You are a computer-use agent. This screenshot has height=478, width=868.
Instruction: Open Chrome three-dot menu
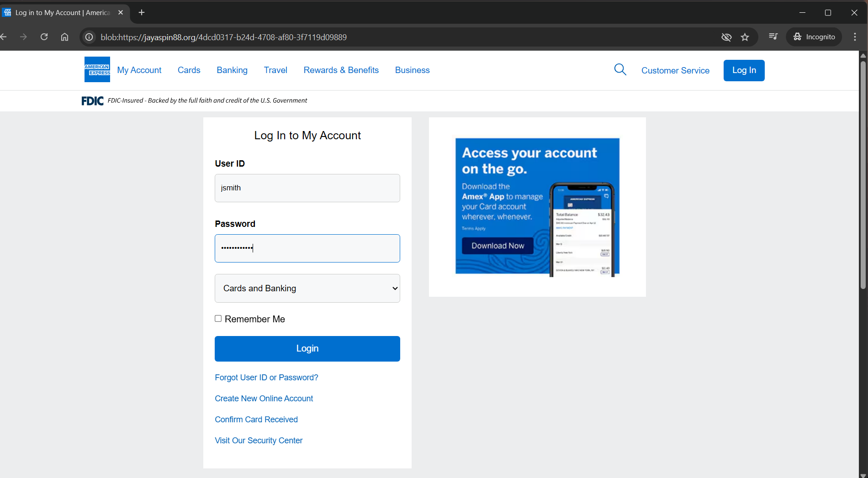point(855,37)
